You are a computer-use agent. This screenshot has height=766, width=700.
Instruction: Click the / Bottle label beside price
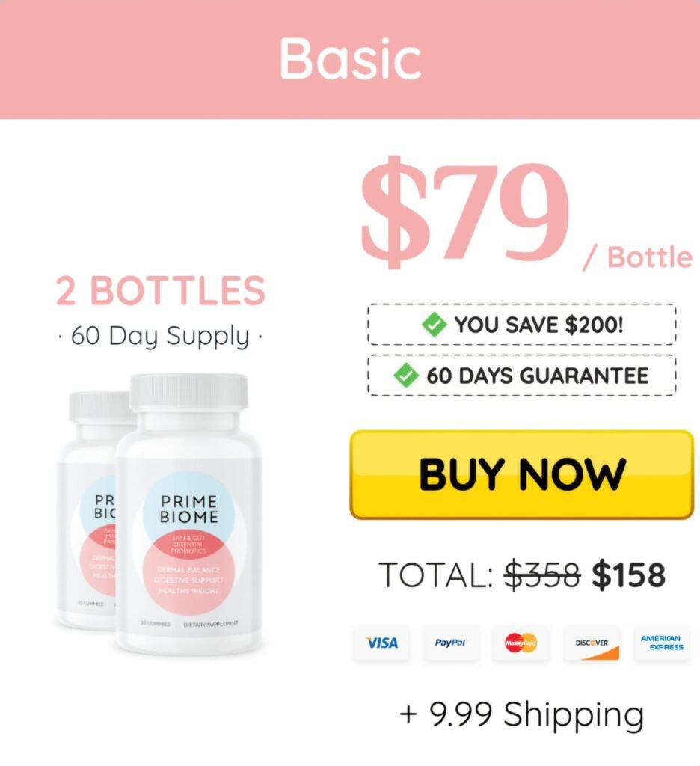tap(638, 257)
